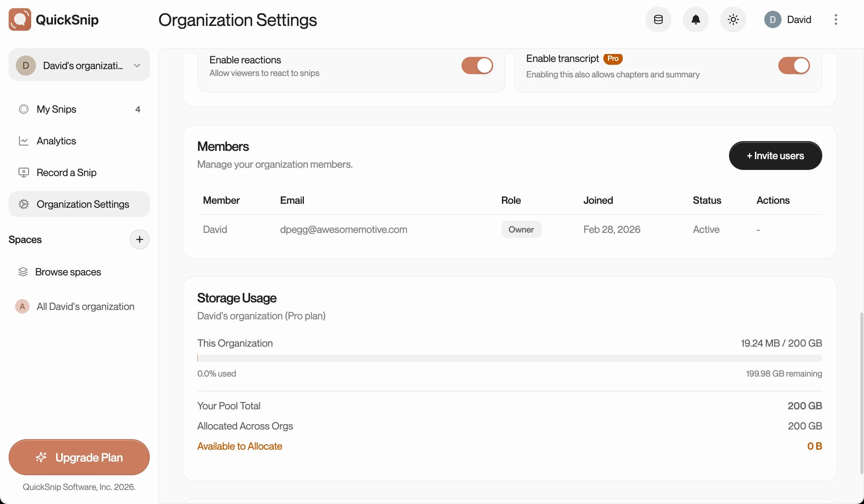
Task: Open All David's organization space
Action: pos(85,306)
